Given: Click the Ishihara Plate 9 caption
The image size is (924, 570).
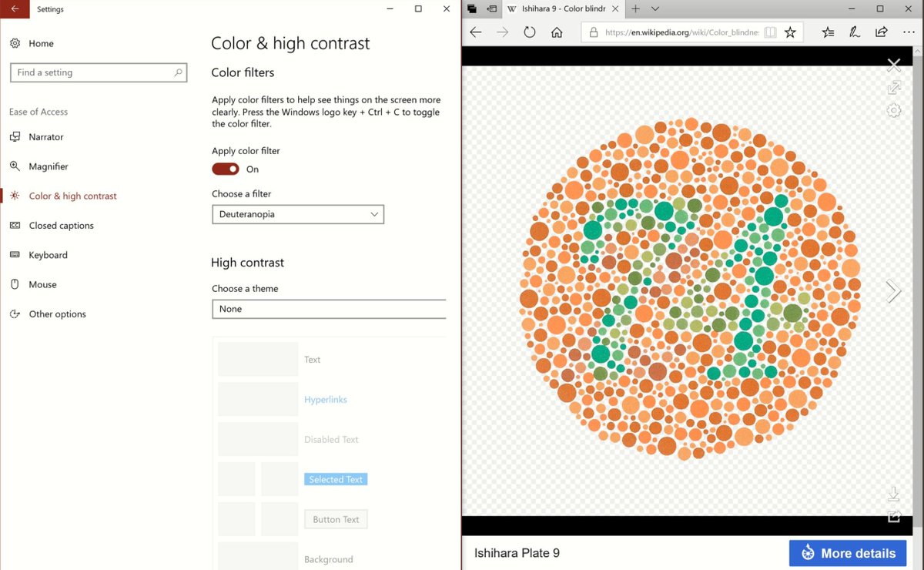Looking at the screenshot, I should [x=517, y=553].
